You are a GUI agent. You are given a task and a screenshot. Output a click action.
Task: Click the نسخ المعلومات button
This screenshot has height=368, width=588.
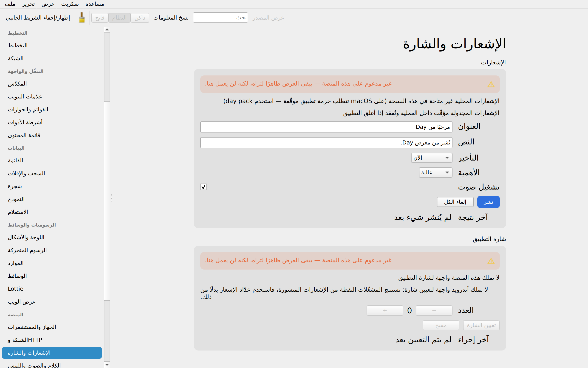(171, 18)
